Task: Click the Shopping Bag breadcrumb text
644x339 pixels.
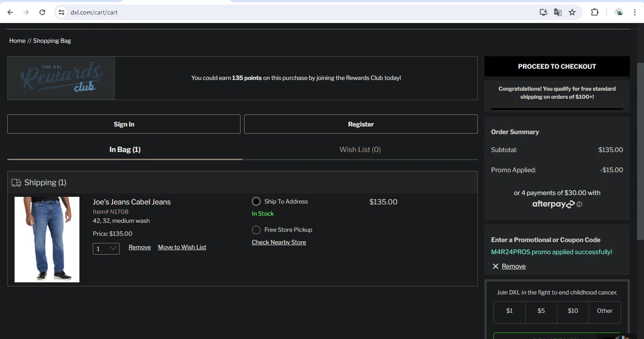Action: pyautogui.click(x=52, y=41)
